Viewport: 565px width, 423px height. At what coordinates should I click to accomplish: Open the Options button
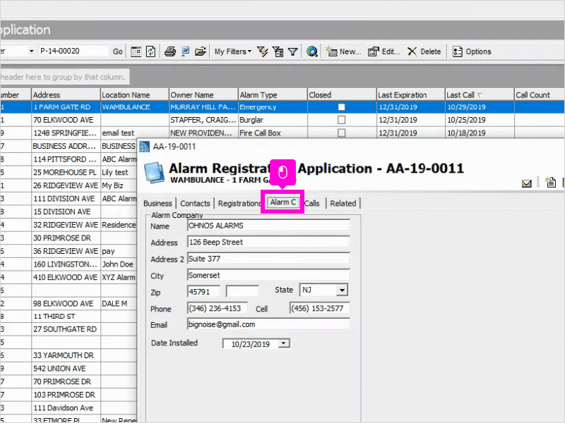[472, 52]
